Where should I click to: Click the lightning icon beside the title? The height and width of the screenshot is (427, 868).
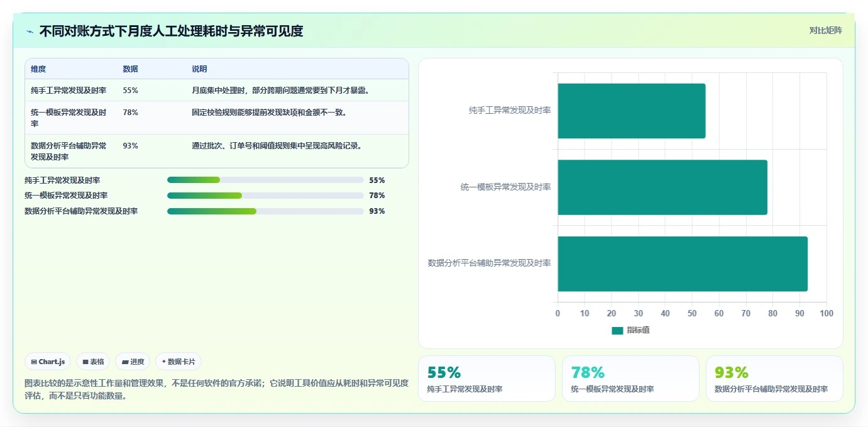tap(30, 31)
